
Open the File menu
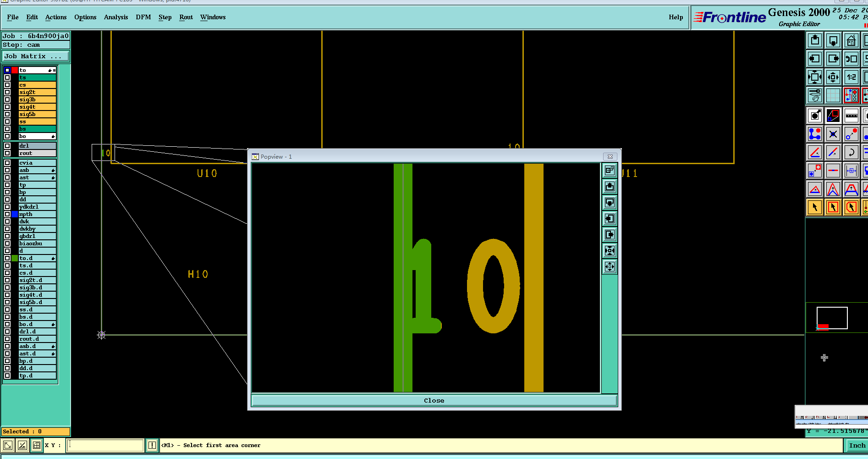click(13, 17)
